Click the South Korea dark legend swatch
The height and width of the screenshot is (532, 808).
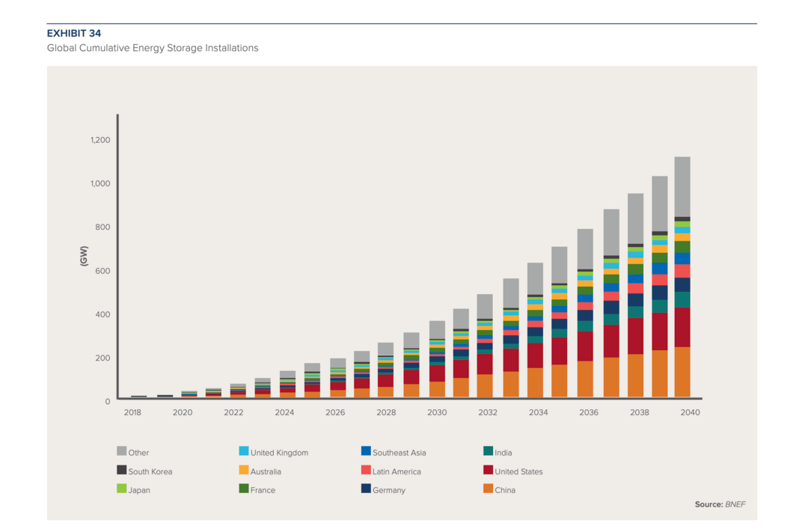click(x=122, y=470)
